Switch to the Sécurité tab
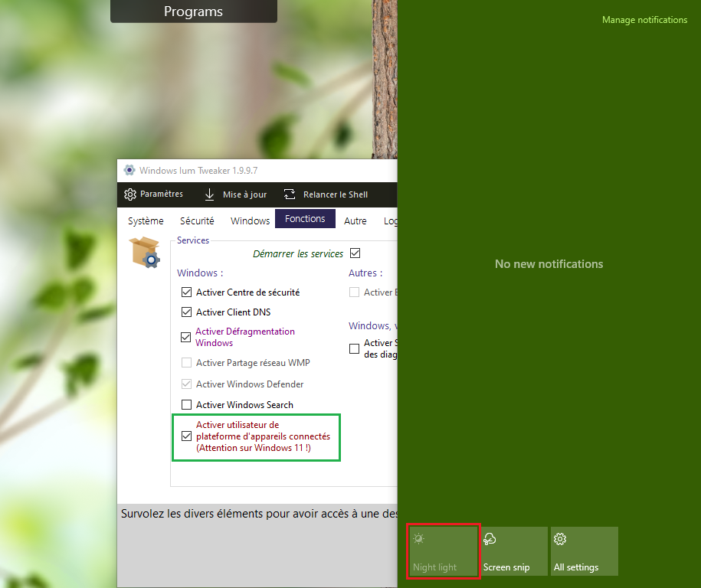701x588 pixels. (x=197, y=220)
